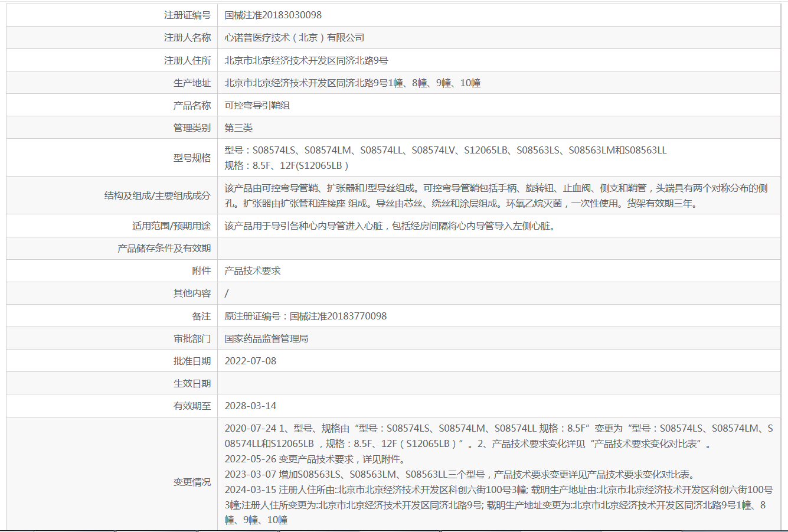
Task: Select the 审批部门 label
Action: (192, 338)
